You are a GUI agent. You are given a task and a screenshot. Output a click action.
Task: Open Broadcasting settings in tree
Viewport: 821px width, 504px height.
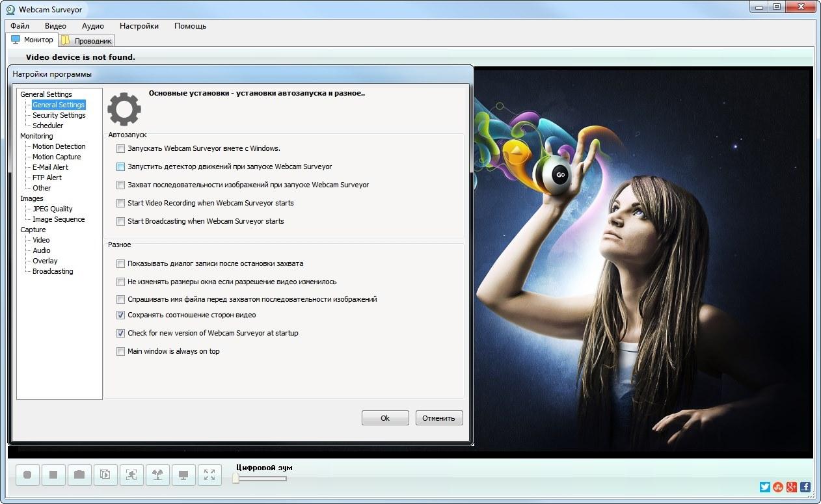point(53,271)
